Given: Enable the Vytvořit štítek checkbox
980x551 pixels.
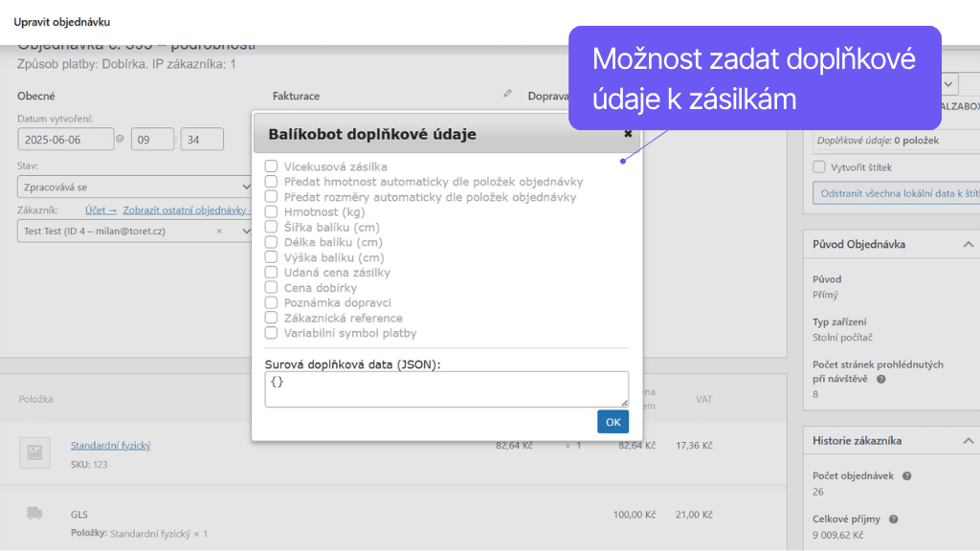Looking at the screenshot, I should point(818,165).
